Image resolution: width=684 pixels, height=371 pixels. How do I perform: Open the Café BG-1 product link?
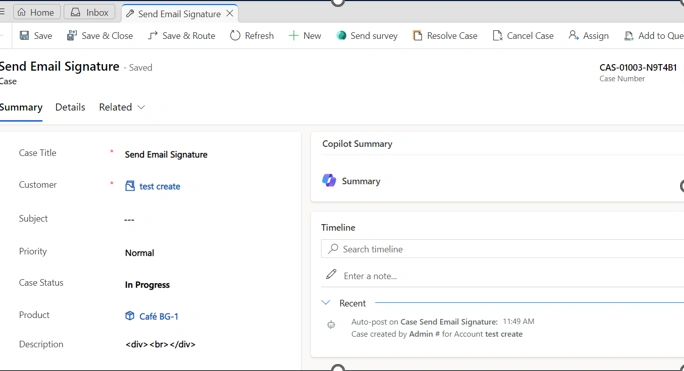coord(159,316)
